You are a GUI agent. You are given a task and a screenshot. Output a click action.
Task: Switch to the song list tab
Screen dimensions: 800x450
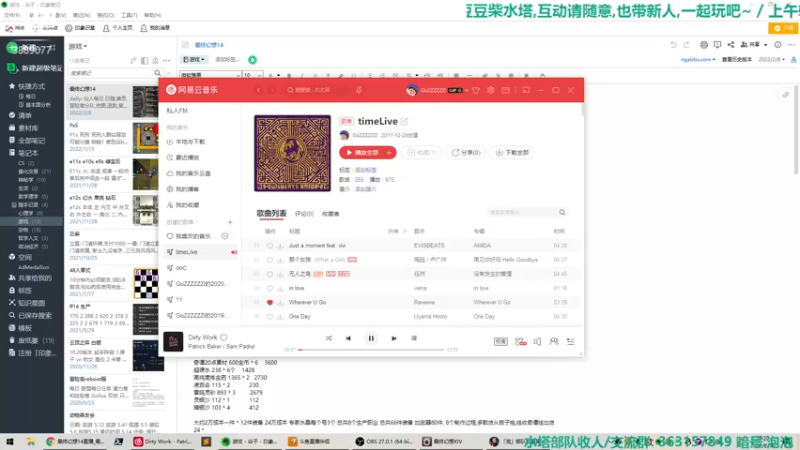[x=271, y=213]
